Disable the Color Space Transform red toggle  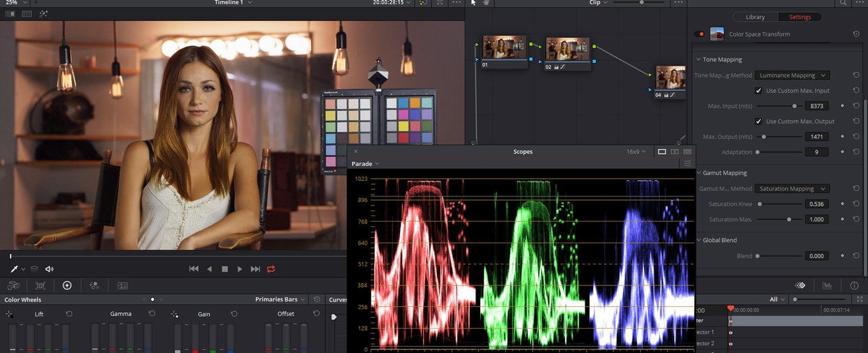coord(700,34)
